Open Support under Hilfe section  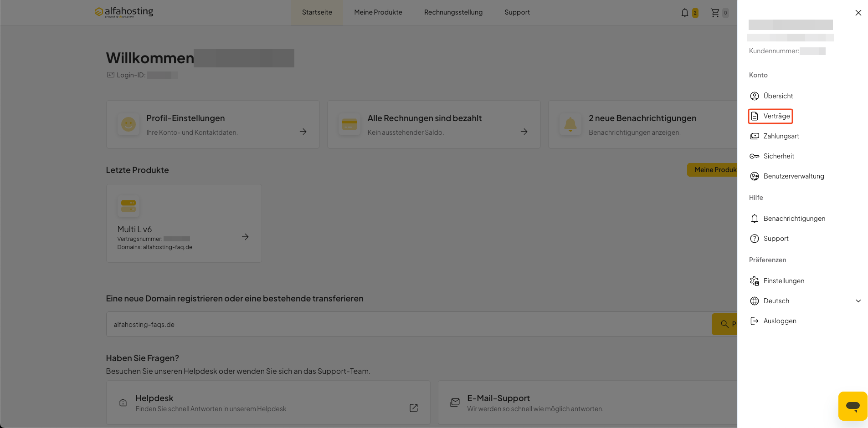776,239
